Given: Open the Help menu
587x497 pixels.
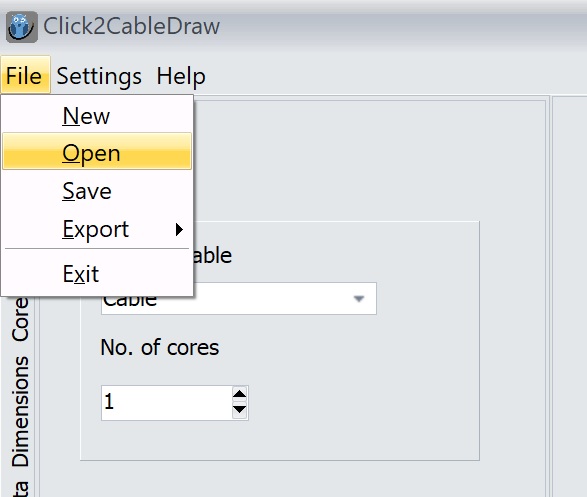Looking at the screenshot, I should [181, 76].
